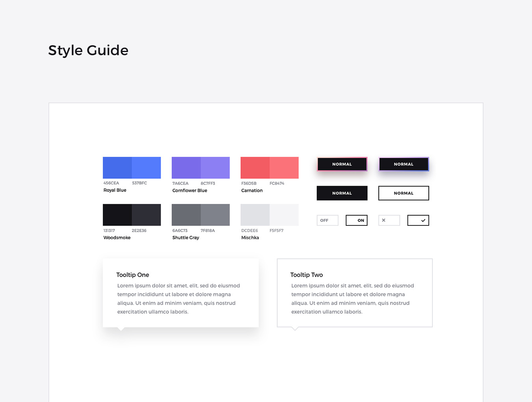Pick the 8C7FF3 light purple swatch

215,167
